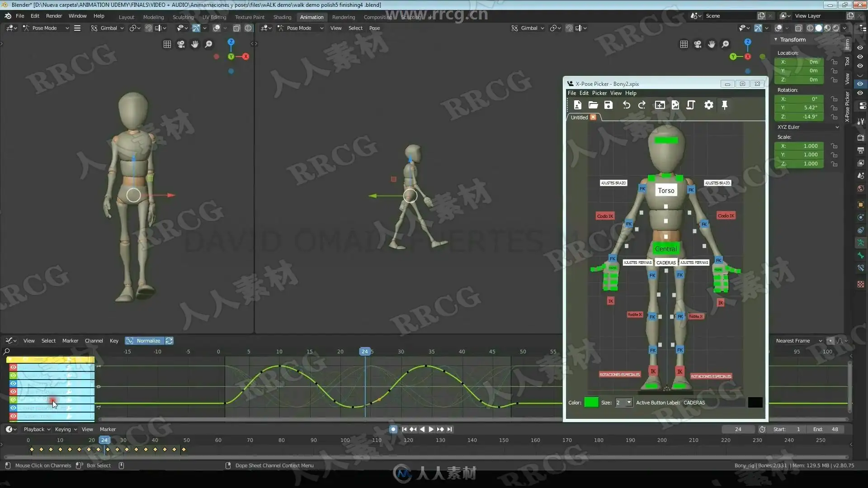Click the graph editor refresh normalize icon
This screenshot has width=868, height=488.
coord(169,341)
